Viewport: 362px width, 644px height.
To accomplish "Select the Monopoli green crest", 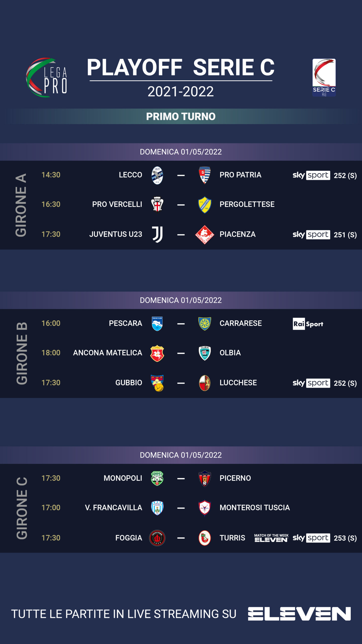I will 157,478.
